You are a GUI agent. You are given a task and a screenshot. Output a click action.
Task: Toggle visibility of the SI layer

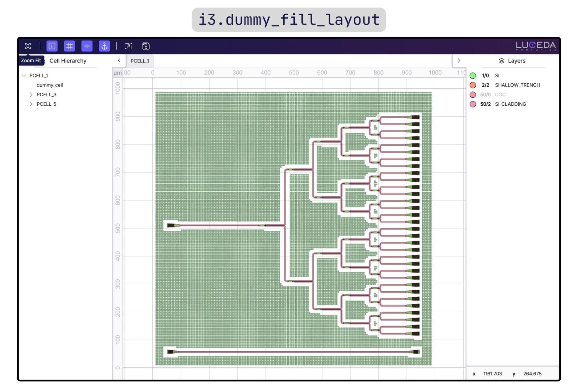[473, 76]
